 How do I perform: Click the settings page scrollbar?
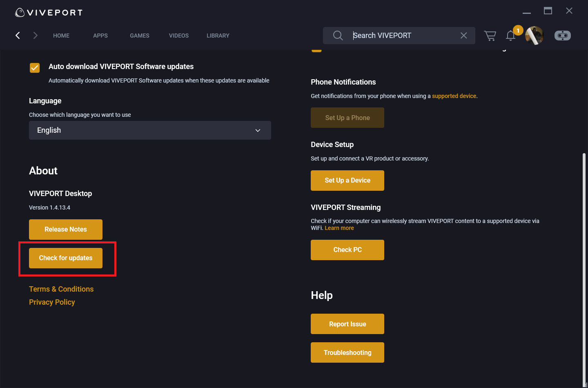coord(584,270)
